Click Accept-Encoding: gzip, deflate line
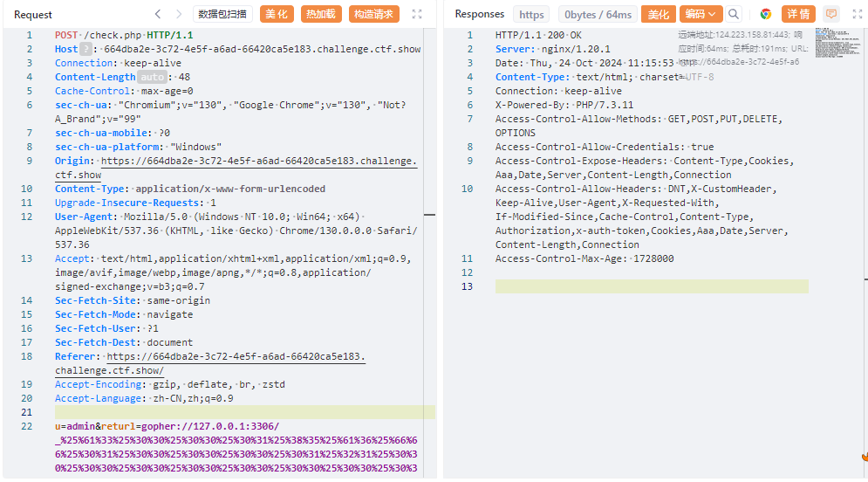868x482 pixels. coord(170,384)
